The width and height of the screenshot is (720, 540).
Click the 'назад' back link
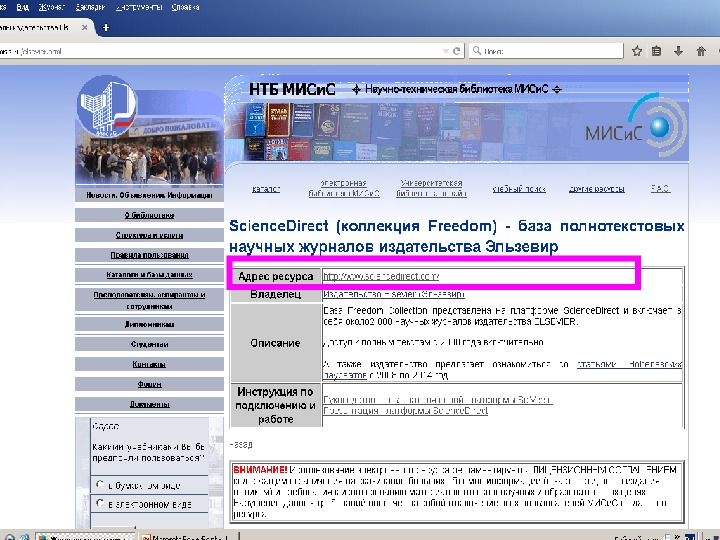click(x=241, y=444)
